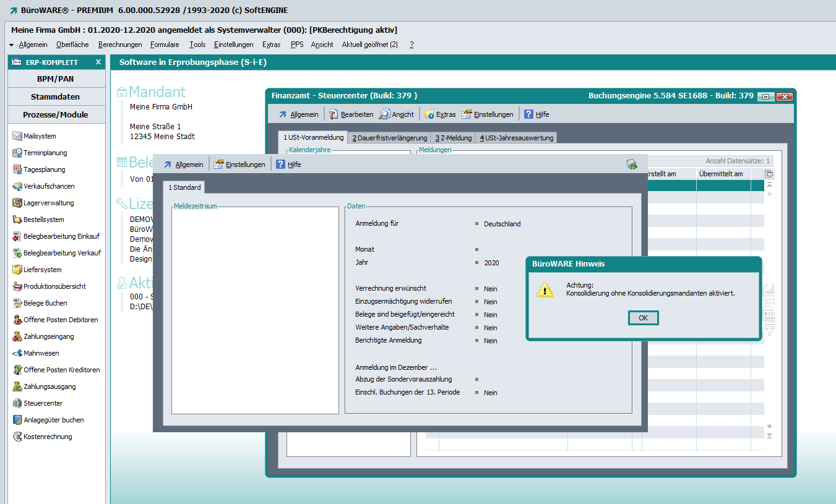
Task: Open Terminplanung in the sidebar
Action: [45, 153]
